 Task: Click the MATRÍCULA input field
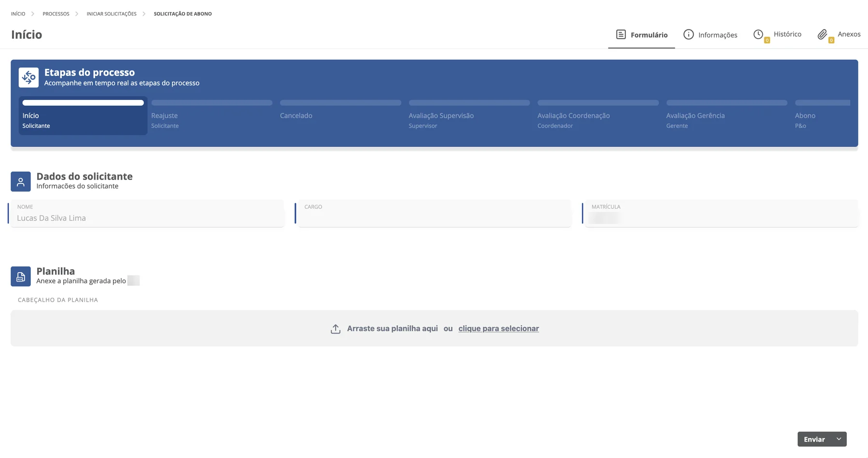[x=721, y=213]
